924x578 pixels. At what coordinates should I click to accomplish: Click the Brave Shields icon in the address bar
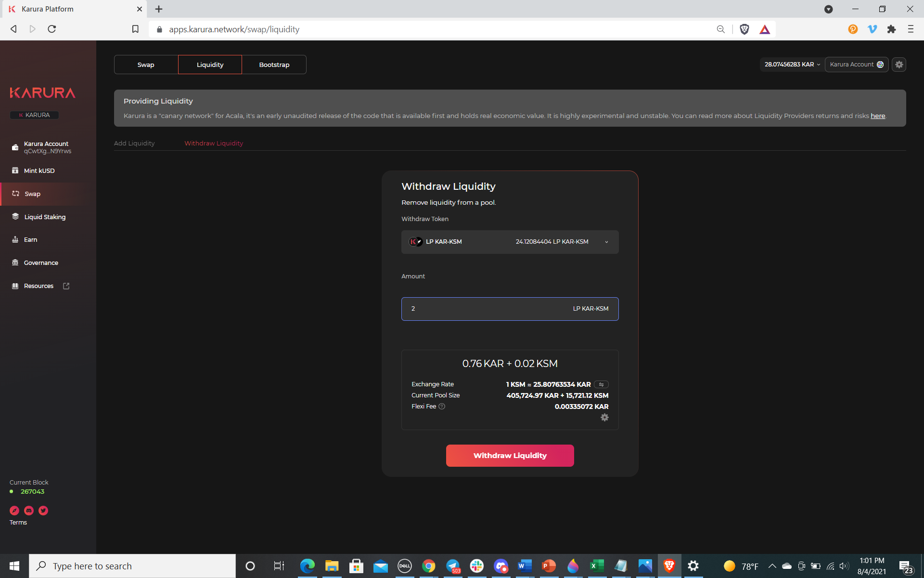pyautogui.click(x=744, y=29)
